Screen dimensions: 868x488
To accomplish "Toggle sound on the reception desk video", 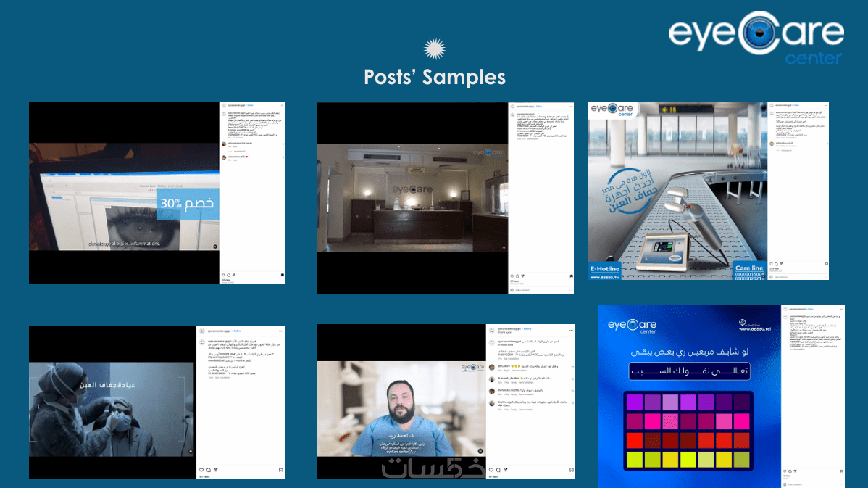I will [x=504, y=247].
